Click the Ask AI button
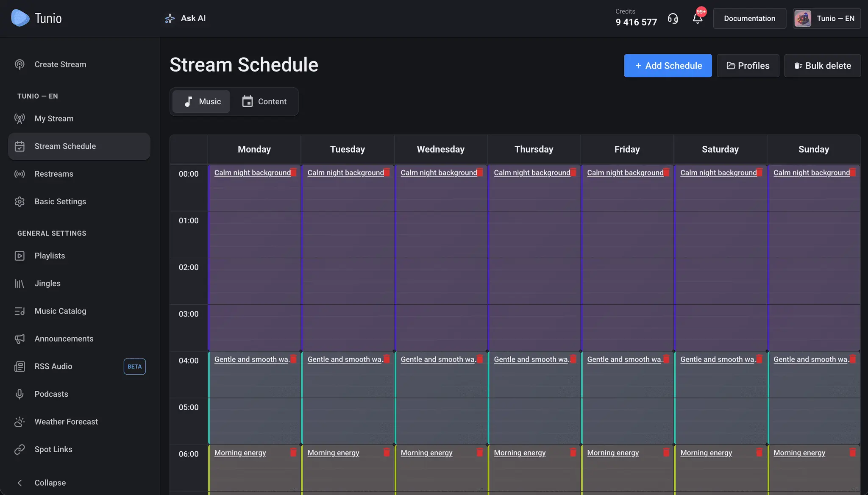Image resolution: width=868 pixels, height=495 pixels. [x=185, y=18]
